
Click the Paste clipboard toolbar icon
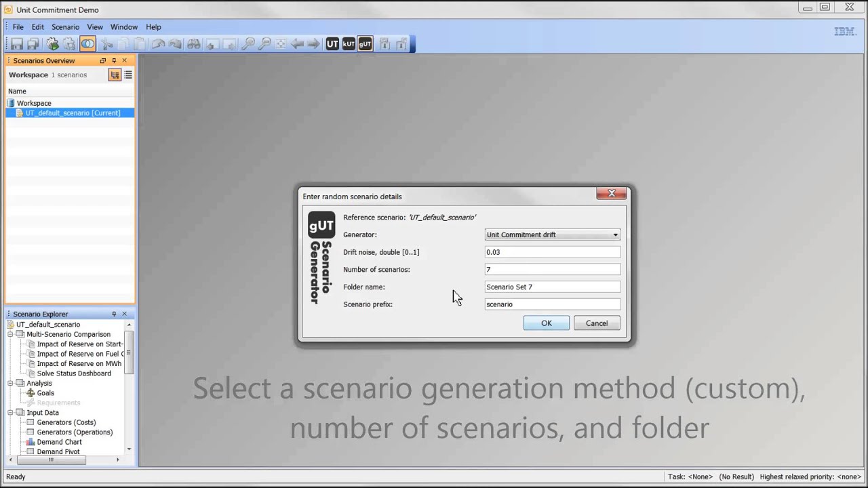point(139,44)
